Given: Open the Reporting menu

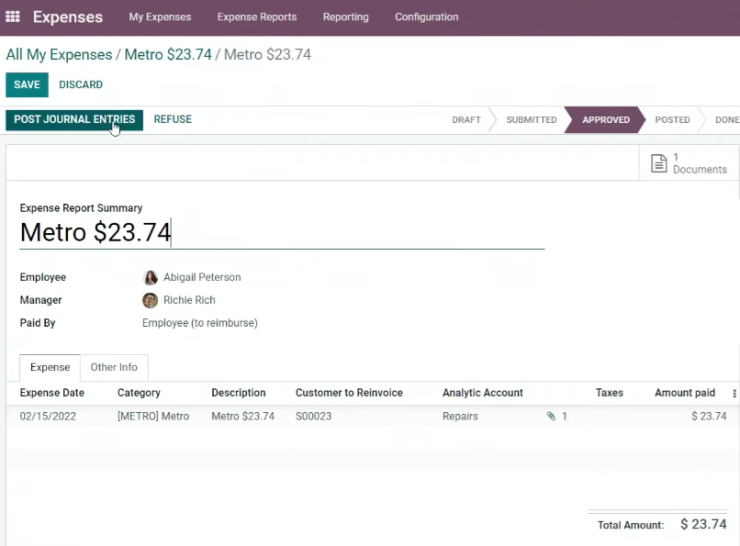Looking at the screenshot, I should pyautogui.click(x=345, y=17).
